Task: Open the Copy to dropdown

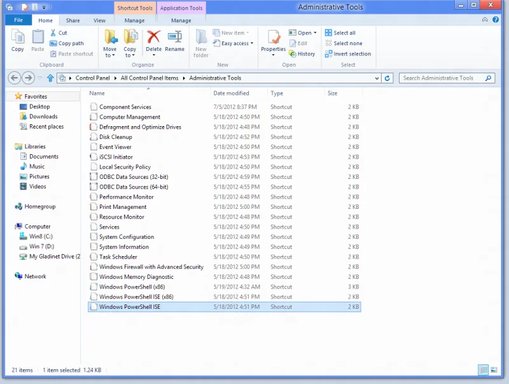Action: [130, 52]
